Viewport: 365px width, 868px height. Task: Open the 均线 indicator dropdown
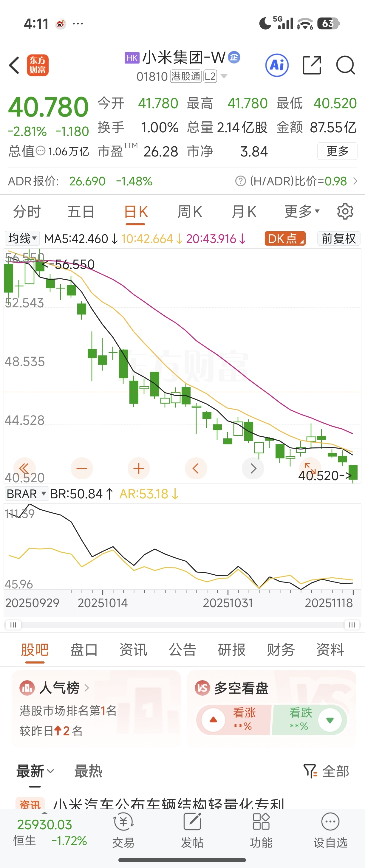(22, 238)
